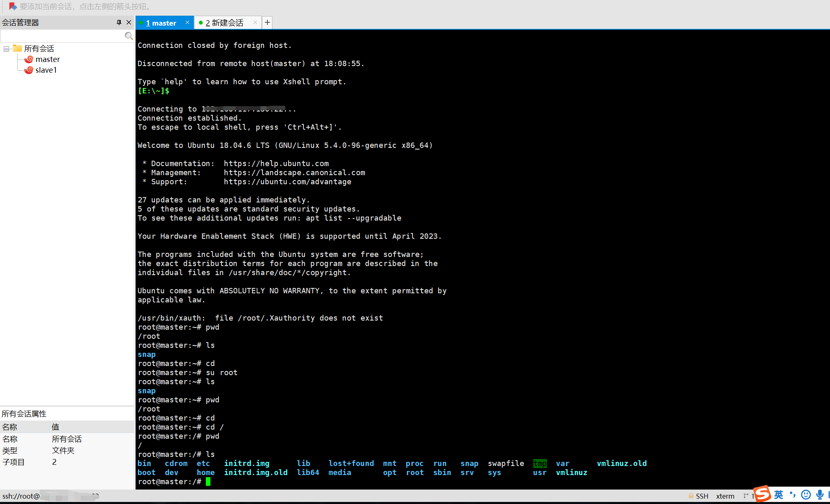
Task: Click the https://help.ubuntu.com link
Action: [276, 164]
